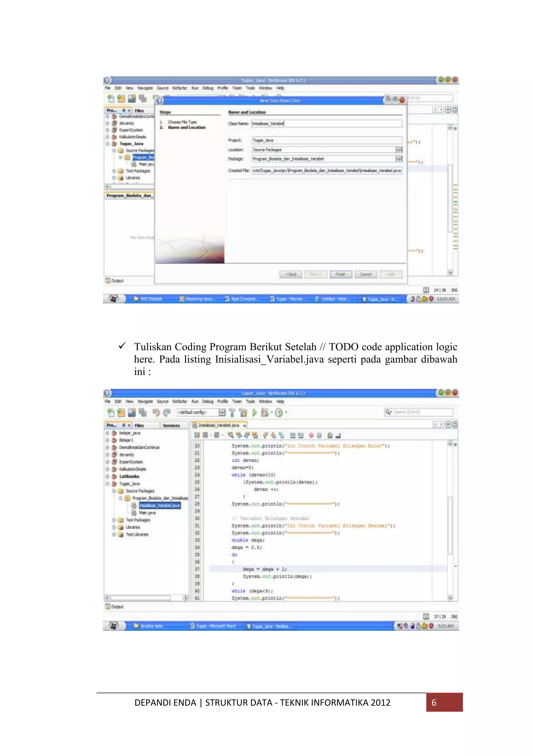Select Inisialisasi_Variabel.java in project tree

[159, 505]
